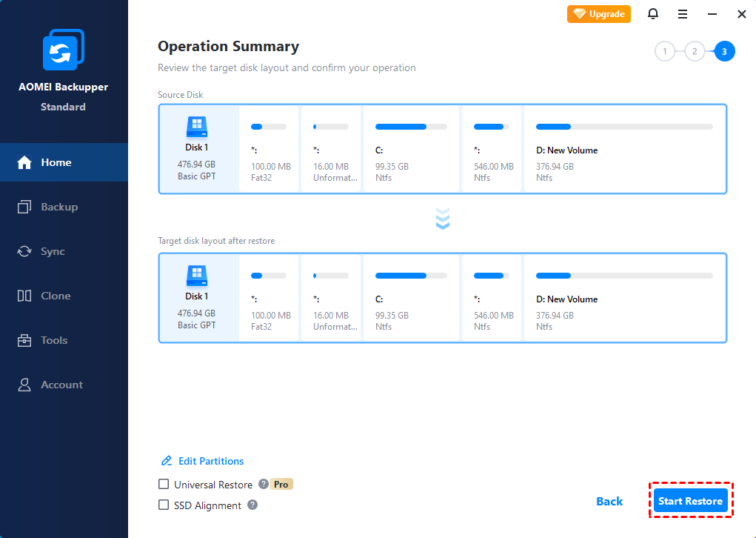756x538 pixels.
Task: Click the Tools toolbox icon
Action: pyautogui.click(x=24, y=340)
